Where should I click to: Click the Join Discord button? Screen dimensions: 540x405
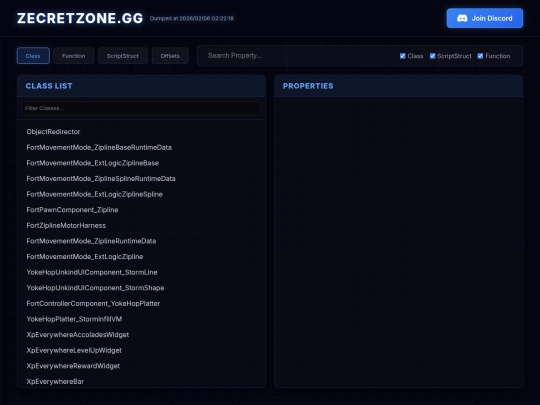(x=485, y=18)
